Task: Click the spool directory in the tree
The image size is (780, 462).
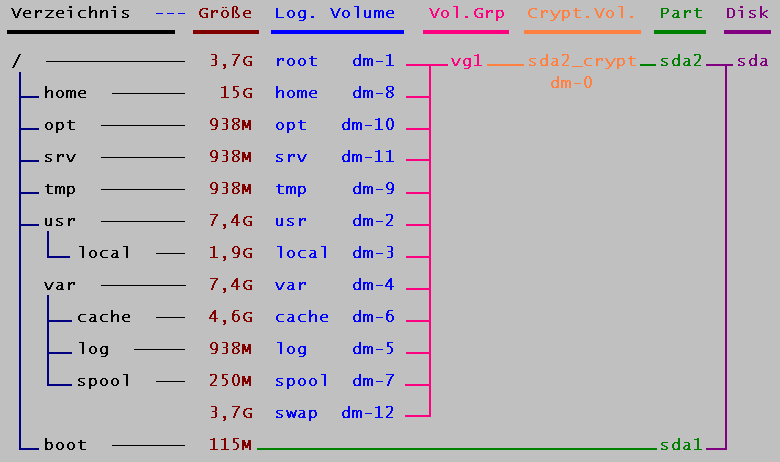Action: [x=104, y=381]
